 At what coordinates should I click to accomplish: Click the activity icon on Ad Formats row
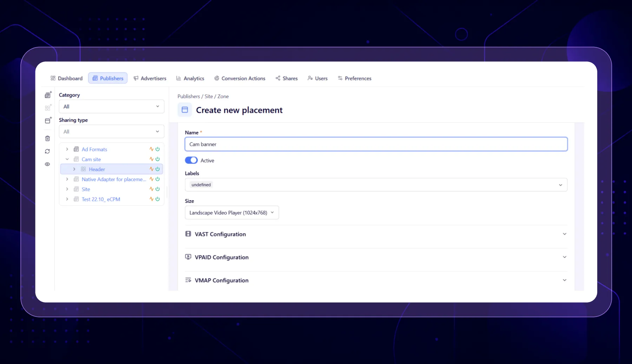click(151, 149)
